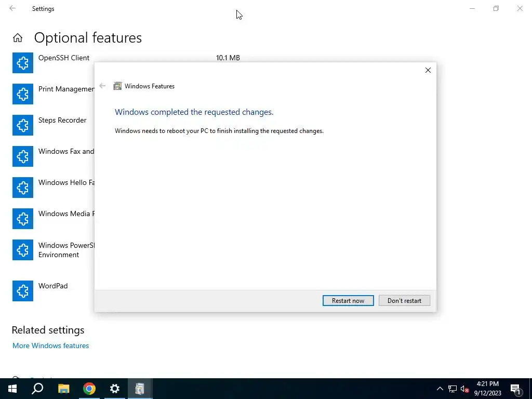Select Windows PowerShell Environment feature icon
Image resolution: width=532 pixels, height=399 pixels.
[x=23, y=250]
